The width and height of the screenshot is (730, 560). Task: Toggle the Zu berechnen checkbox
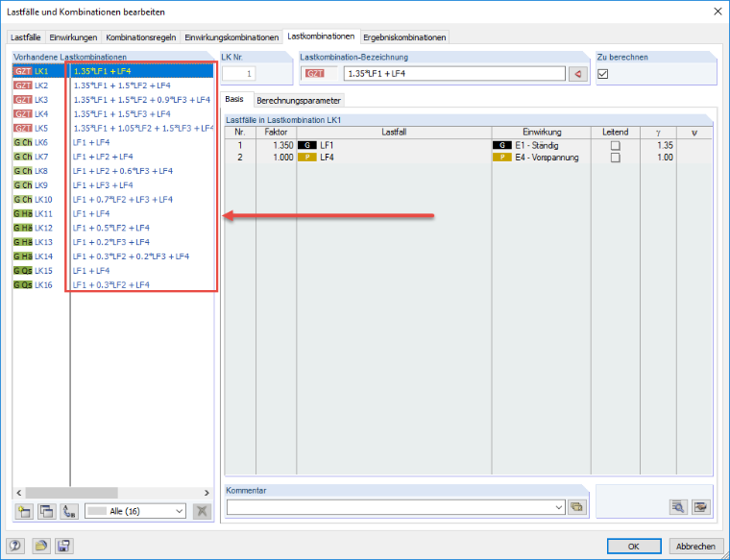(603, 74)
